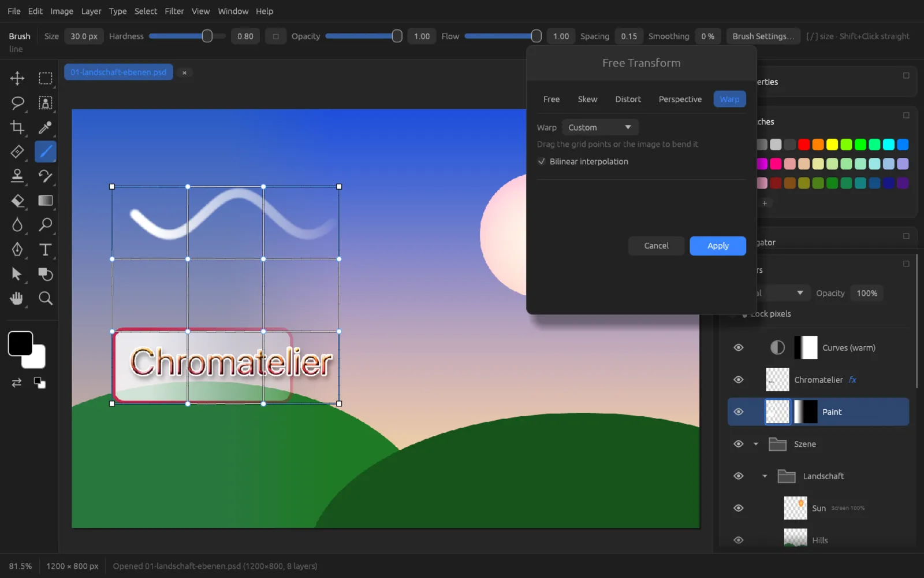This screenshot has height=578, width=924.
Task: Select the Lasso tool
Action: point(17,103)
